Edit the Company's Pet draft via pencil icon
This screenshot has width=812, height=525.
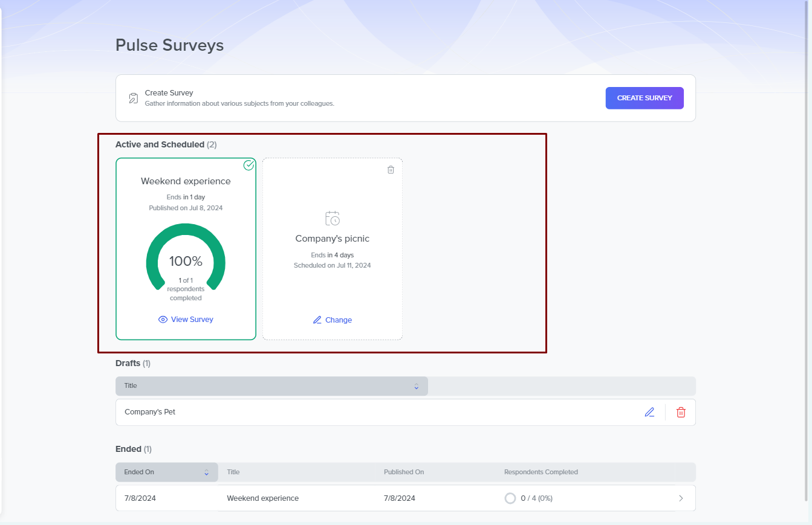tap(649, 413)
